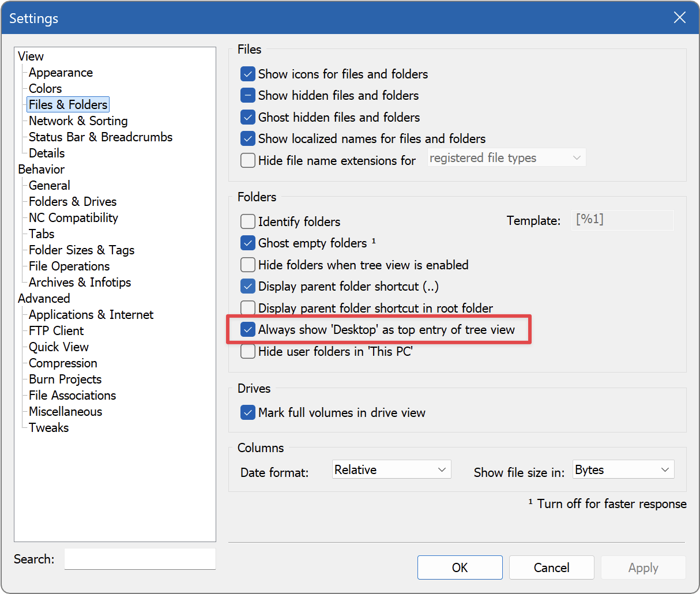
Task: Enable 'Identify folders' checkbox
Action: click(x=248, y=221)
